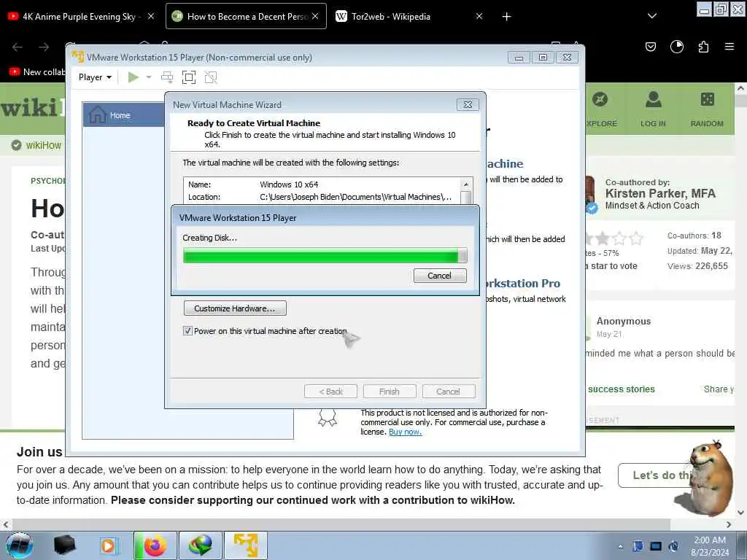
Task: Enter full screen mode icon in VMware
Action: pos(189,77)
